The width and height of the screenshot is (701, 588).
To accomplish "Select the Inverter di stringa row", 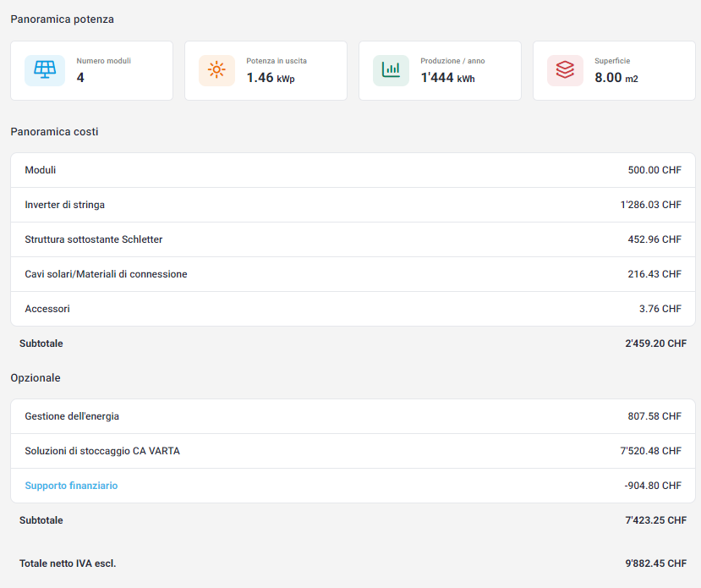I will click(353, 205).
